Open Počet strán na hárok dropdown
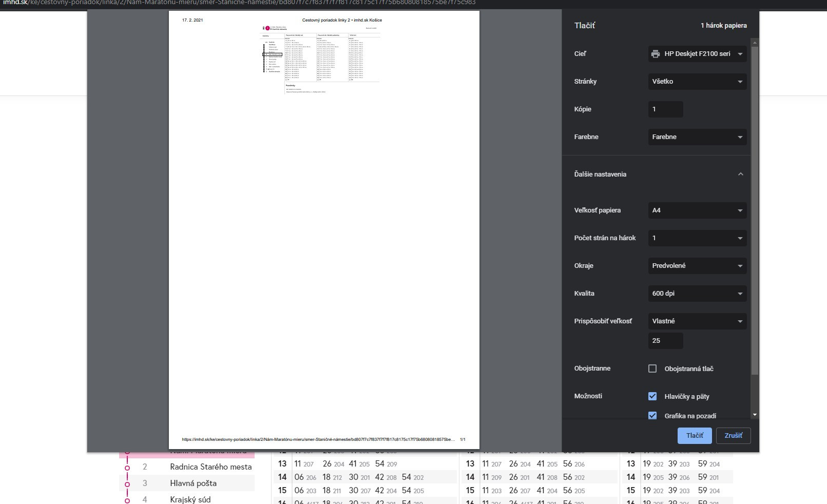The image size is (827, 504). [697, 238]
